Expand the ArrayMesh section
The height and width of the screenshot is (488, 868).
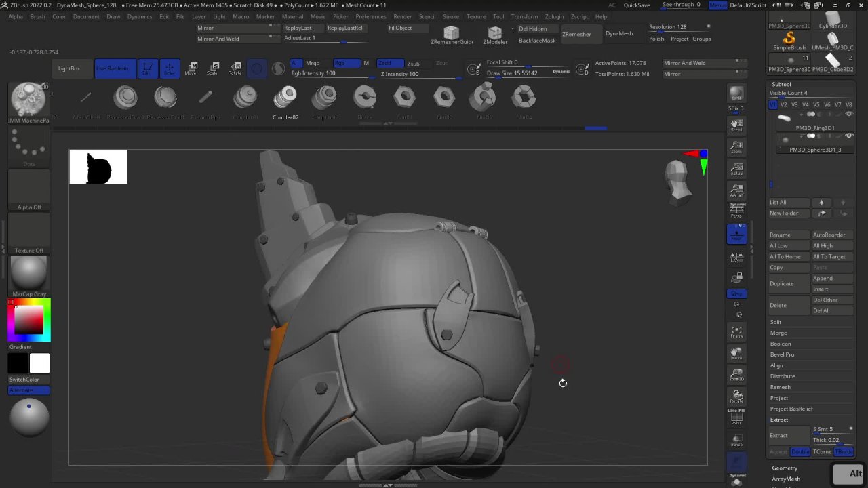click(x=786, y=479)
